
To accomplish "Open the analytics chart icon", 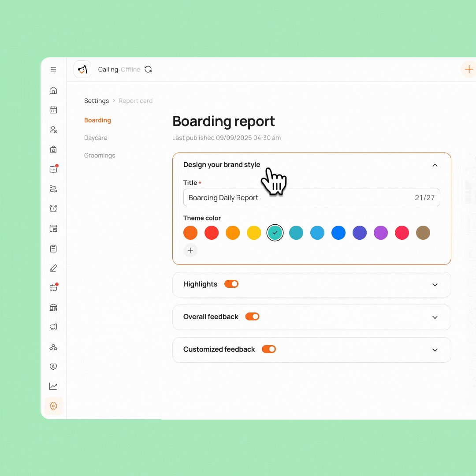I will click(x=53, y=386).
